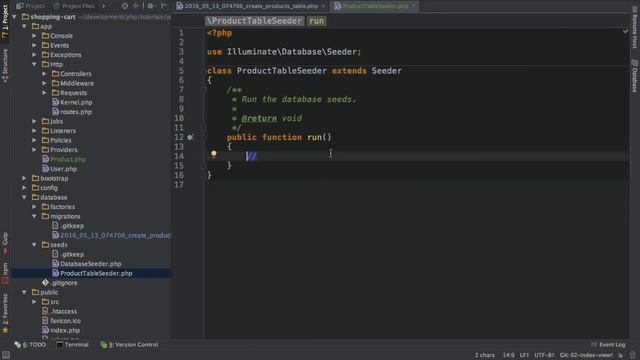Image resolution: width=640 pixels, height=360 pixels.
Task: Expand the Controllers folder
Action: click(x=44, y=74)
